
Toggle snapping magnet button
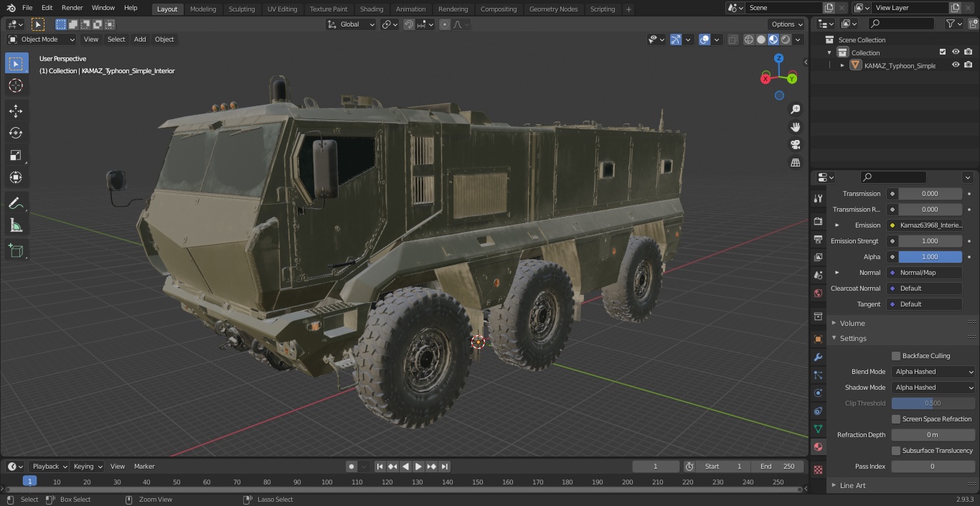[x=408, y=24]
